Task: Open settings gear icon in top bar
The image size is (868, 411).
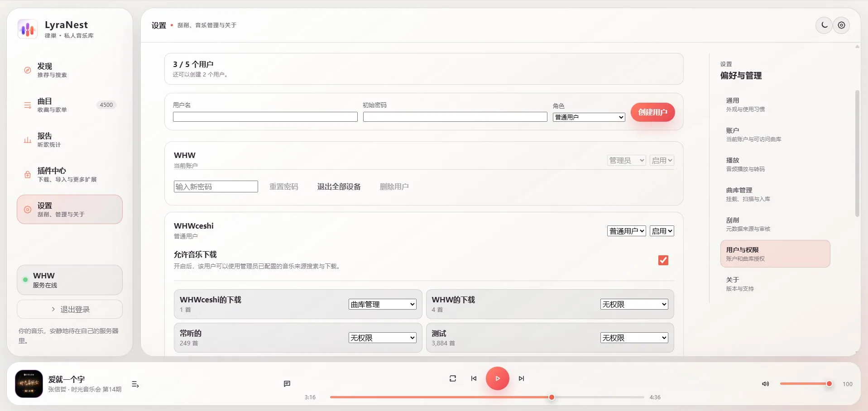Action: tap(841, 25)
